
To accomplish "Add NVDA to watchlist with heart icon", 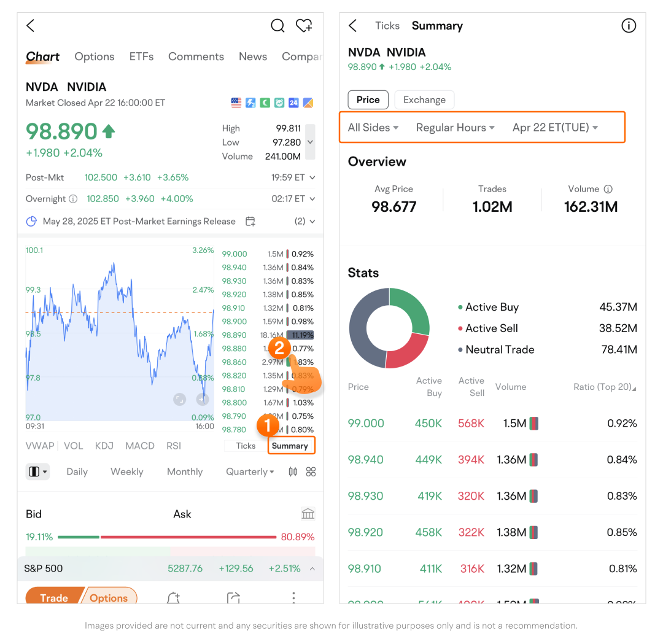I will point(304,26).
